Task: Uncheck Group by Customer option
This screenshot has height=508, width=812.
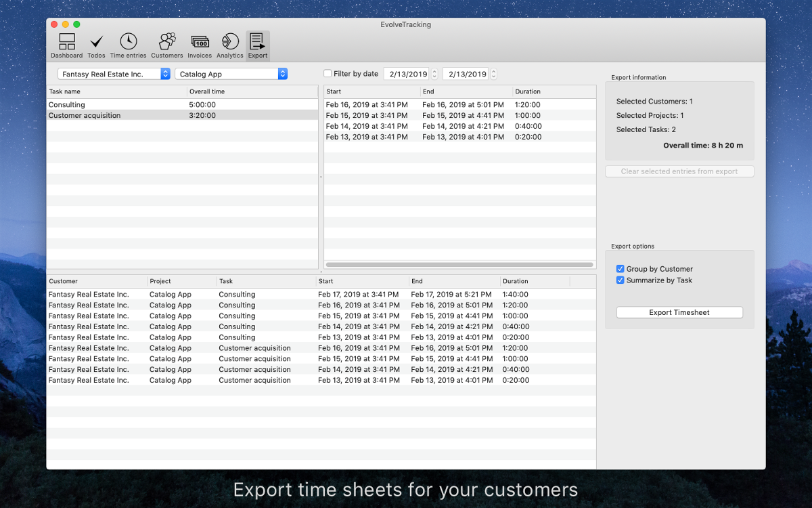Action: click(x=620, y=269)
